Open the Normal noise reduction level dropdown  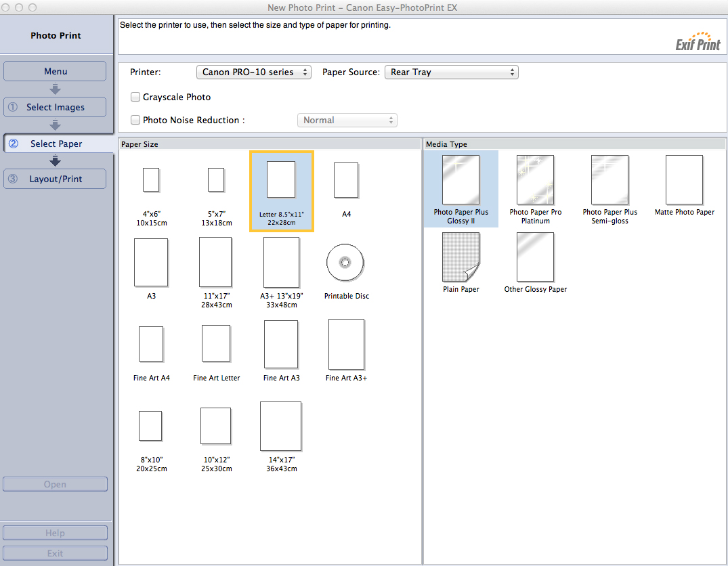tap(347, 121)
